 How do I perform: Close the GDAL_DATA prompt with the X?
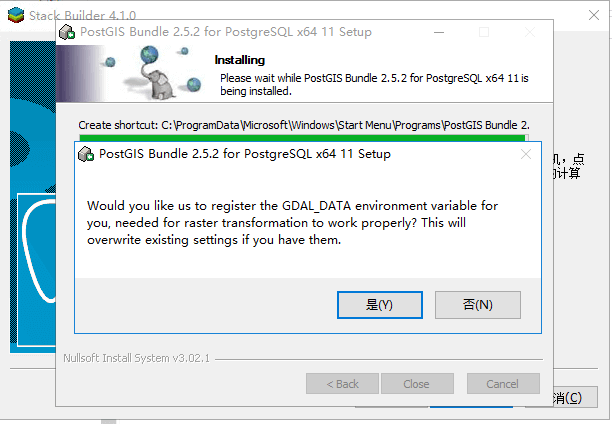pos(525,155)
